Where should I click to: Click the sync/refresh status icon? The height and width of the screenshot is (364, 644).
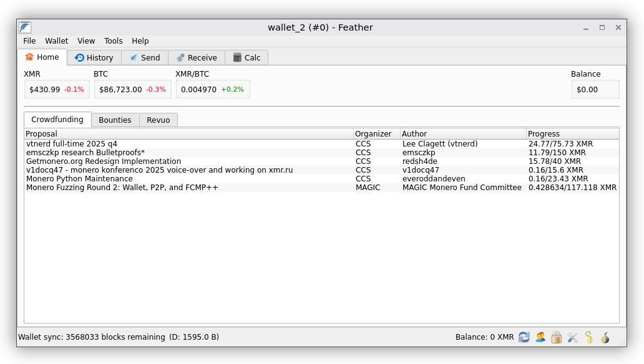[x=524, y=337]
